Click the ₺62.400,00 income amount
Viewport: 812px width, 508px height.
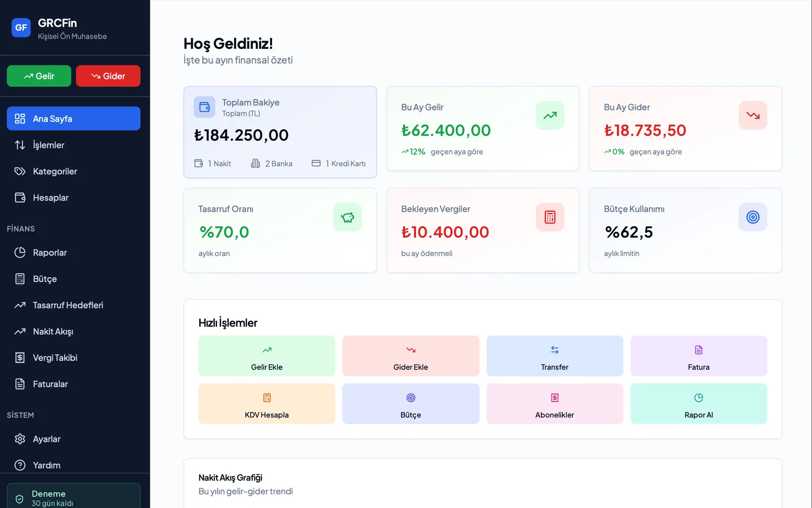446,131
